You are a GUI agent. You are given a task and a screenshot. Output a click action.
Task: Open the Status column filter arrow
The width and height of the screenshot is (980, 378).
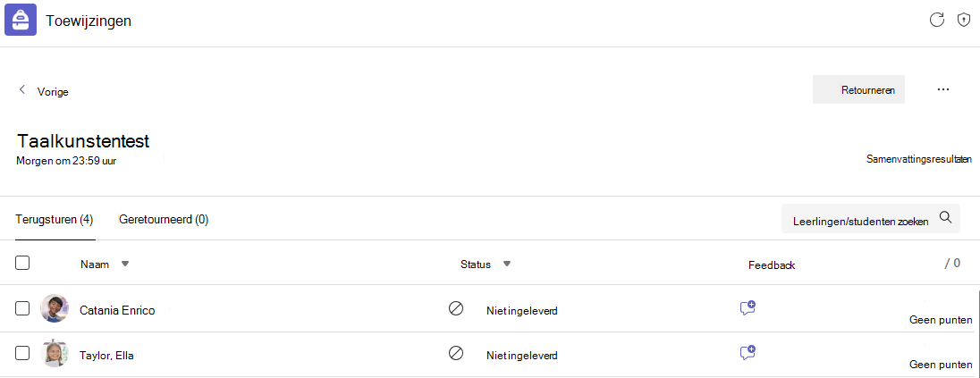click(507, 265)
